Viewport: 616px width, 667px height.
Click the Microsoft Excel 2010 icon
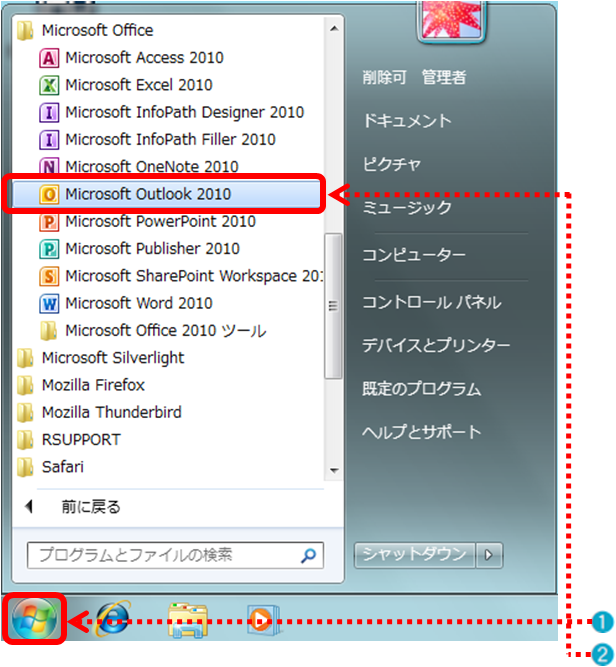click(49, 85)
